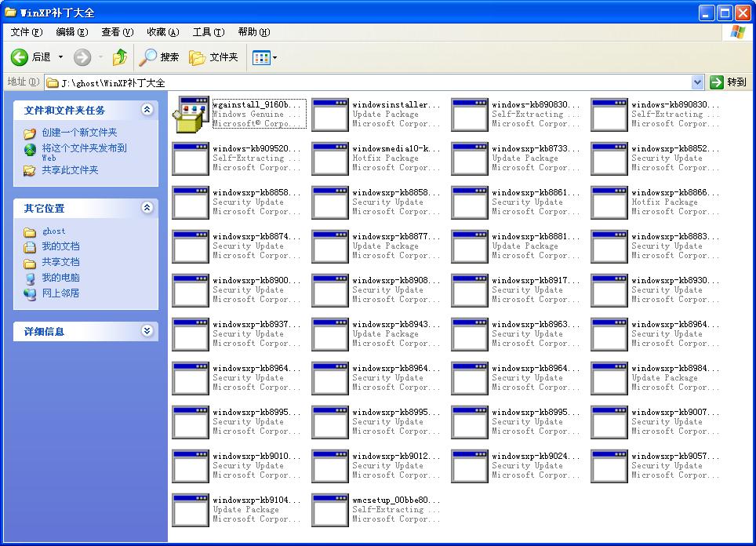The width and height of the screenshot is (756, 546).
Task: Open the 收藏(A) menu
Action: tap(163, 32)
